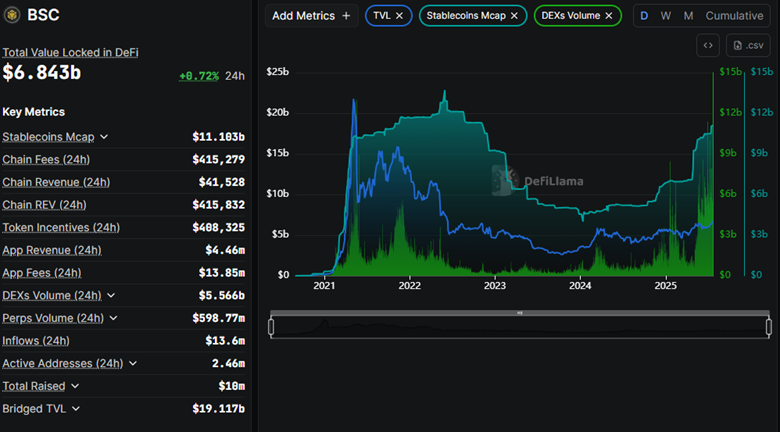Open the embed code icon button
The height and width of the screenshot is (432, 780).
point(708,45)
